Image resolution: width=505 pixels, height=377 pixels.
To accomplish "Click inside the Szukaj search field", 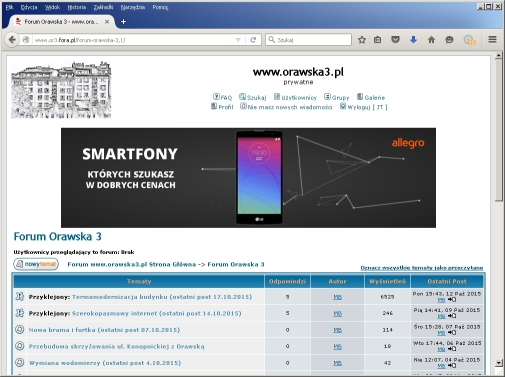I will pos(308,40).
